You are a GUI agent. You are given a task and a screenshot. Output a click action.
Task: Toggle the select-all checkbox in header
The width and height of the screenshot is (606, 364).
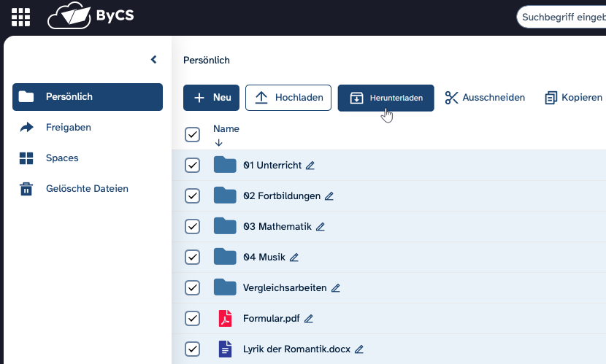(x=193, y=134)
